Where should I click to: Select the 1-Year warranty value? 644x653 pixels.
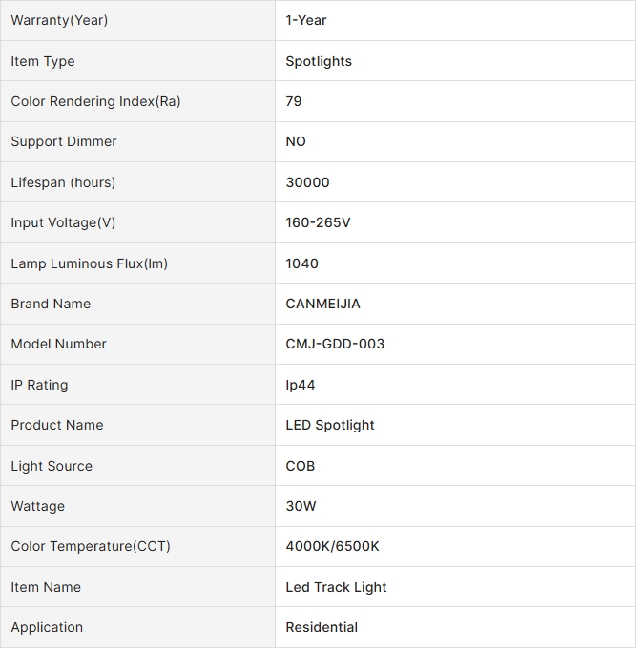pos(306,20)
